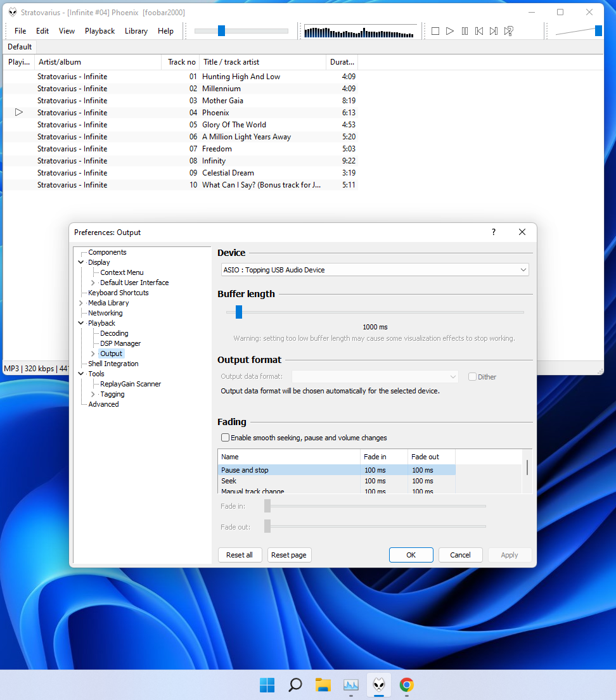Open the monitor app on taskbar
Image resolution: width=616 pixels, height=700 pixels.
point(350,685)
